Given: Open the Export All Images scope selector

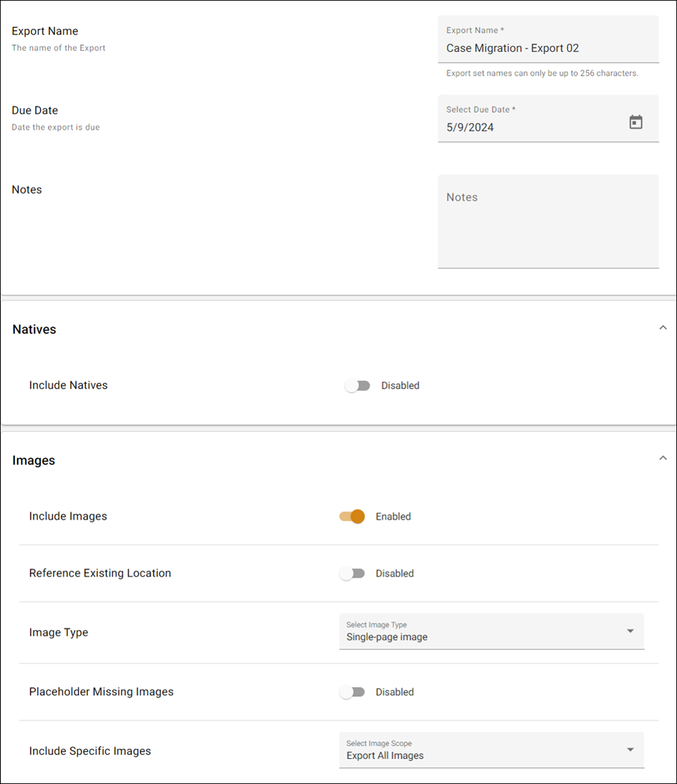Looking at the screenshot, I should point(492,750).
